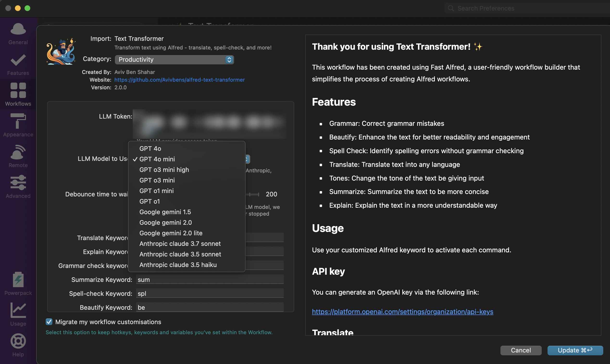Click the Spell-check Keyword field containing spl
The height and width of the screenshot is (364, 610).
(210, 293)
